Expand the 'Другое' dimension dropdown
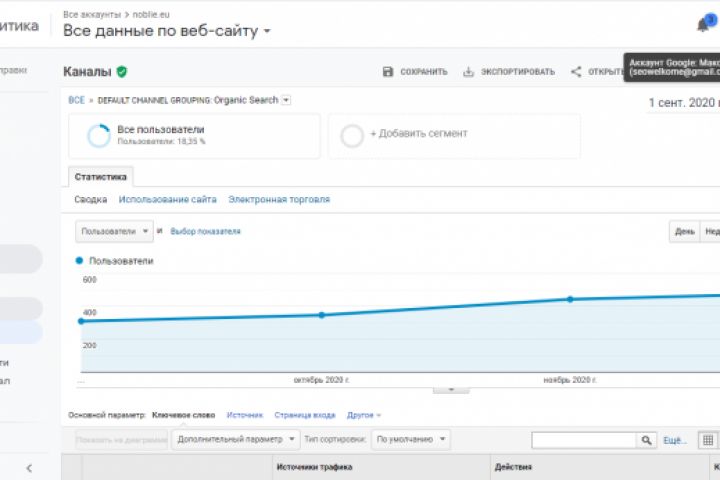 point(364,415)
